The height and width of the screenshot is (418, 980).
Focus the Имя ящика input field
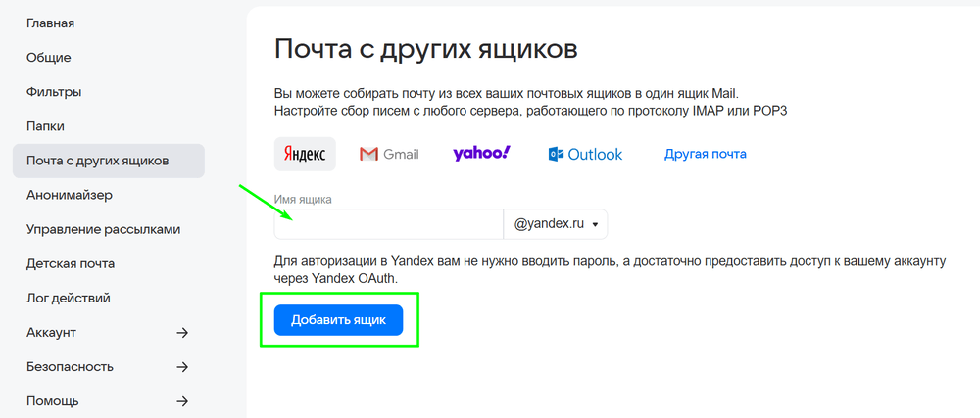(x=388, y=224)
